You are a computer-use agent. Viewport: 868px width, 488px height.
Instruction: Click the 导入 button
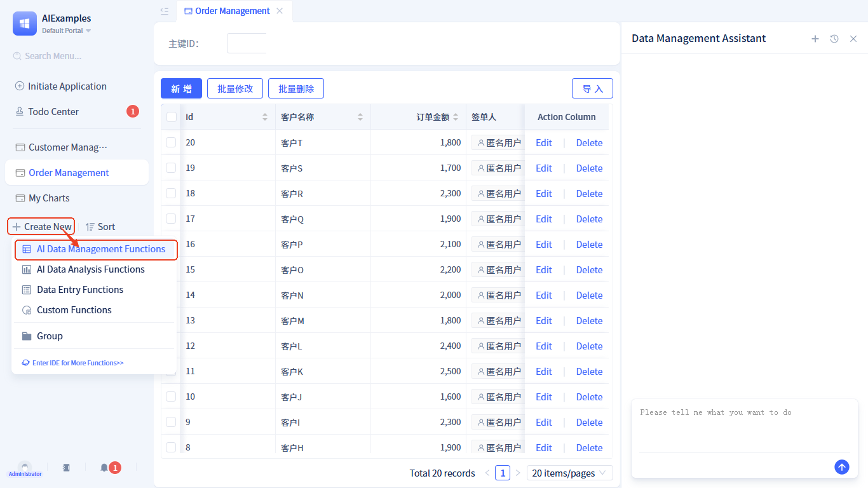click(592, 88)
